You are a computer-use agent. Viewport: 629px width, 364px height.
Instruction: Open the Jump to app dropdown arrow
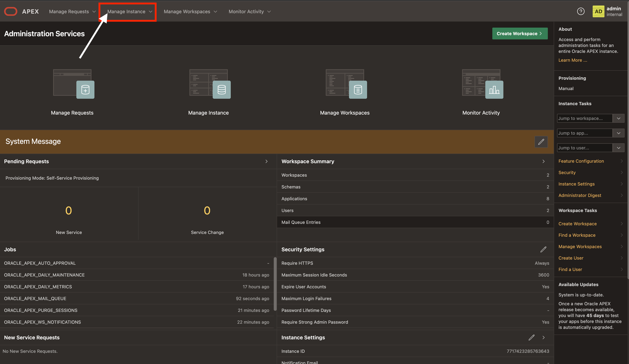pyautogui.click(x=618, y=133)
